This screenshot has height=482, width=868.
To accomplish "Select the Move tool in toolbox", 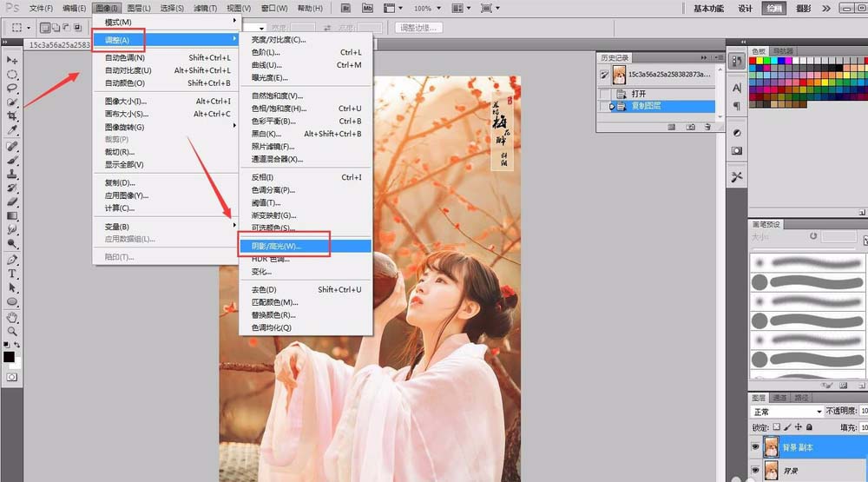I will (x=12, y=60).
